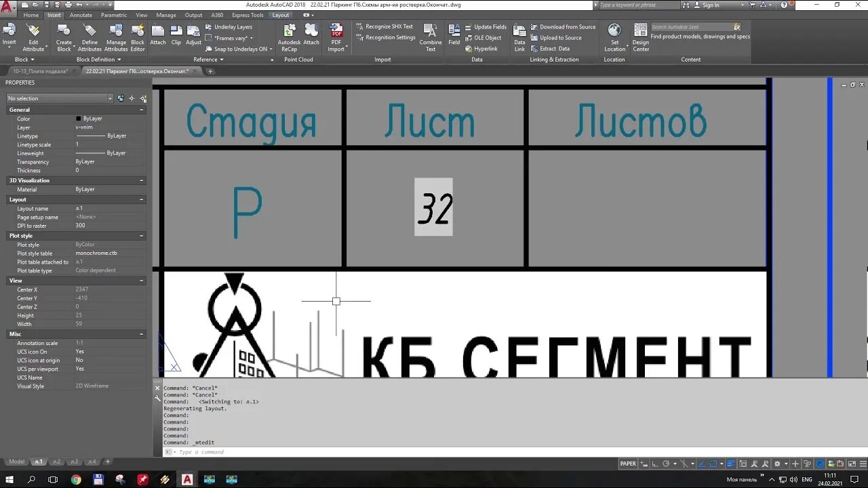This screenshot has height=488, width=868.
Task: Open the Attach reference tool
Action: (158, 37)
